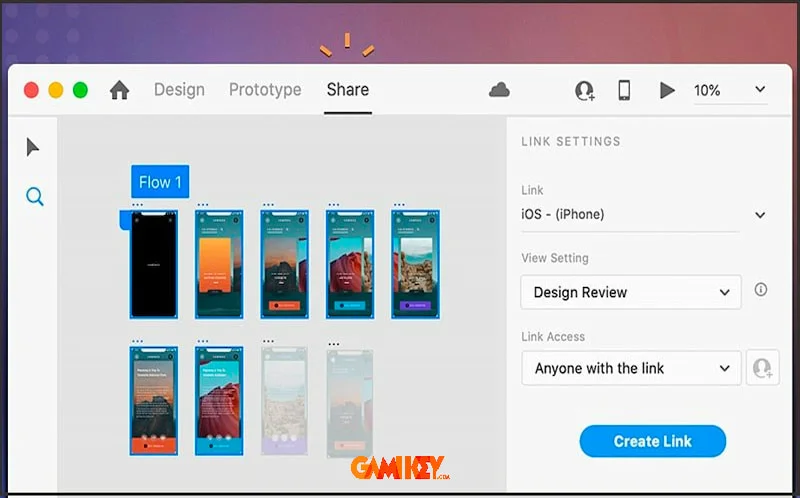
Task: Open the Anyone with the link dropdown
Action: click(x=631, y=368)
